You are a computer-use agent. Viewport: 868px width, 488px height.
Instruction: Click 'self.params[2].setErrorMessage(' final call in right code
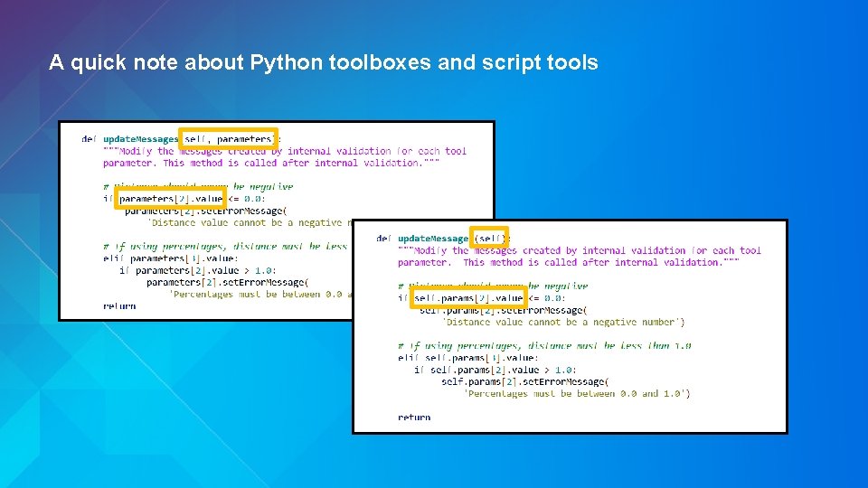[x=524, y=381]
